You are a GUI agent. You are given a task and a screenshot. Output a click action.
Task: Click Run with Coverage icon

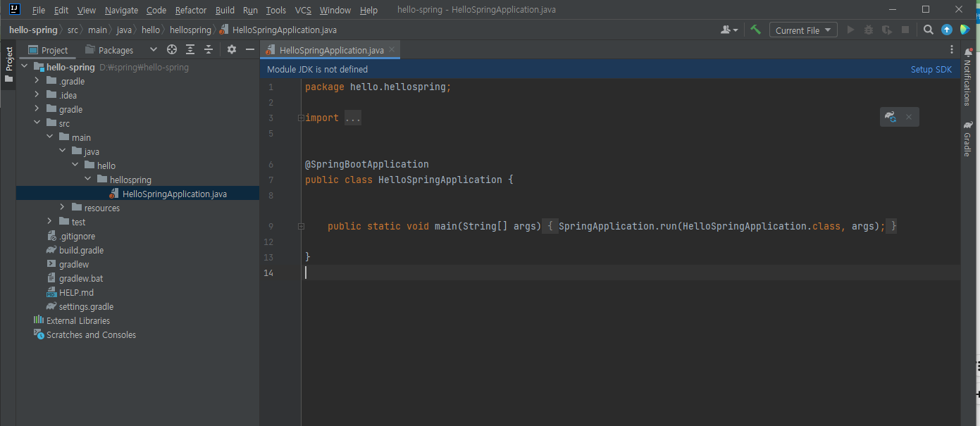(887, 30)
